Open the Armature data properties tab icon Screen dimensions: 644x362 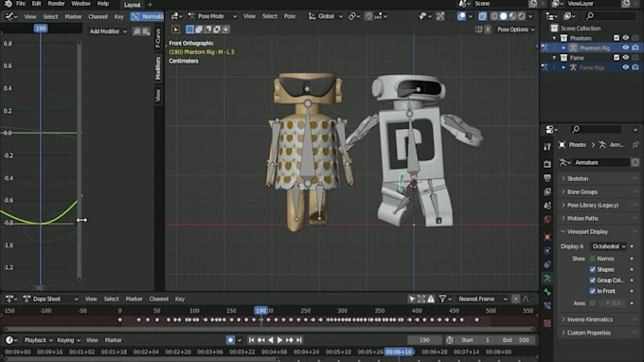point(547,279)
